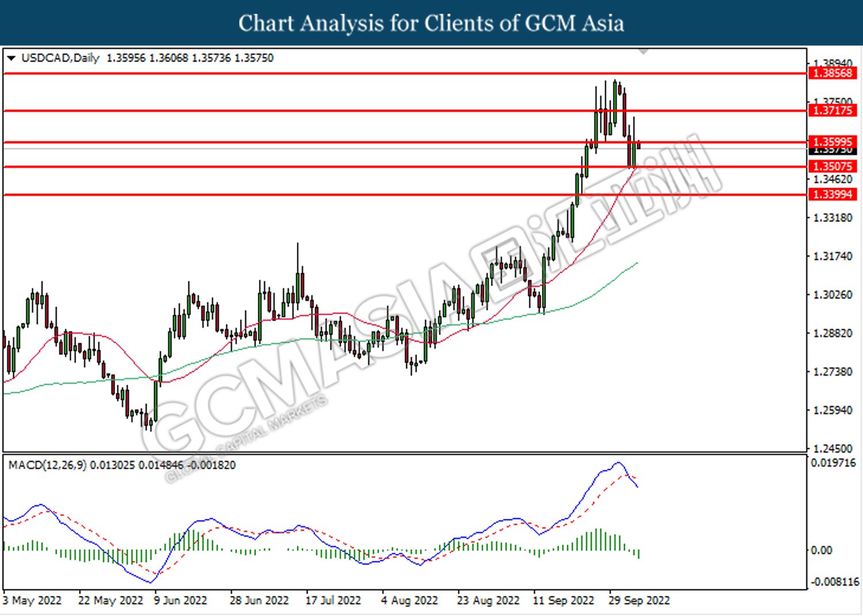Screen dimensions: 863x616
Task: Click the 11 Sep 2022 date label
Action: tap(563, 600)
